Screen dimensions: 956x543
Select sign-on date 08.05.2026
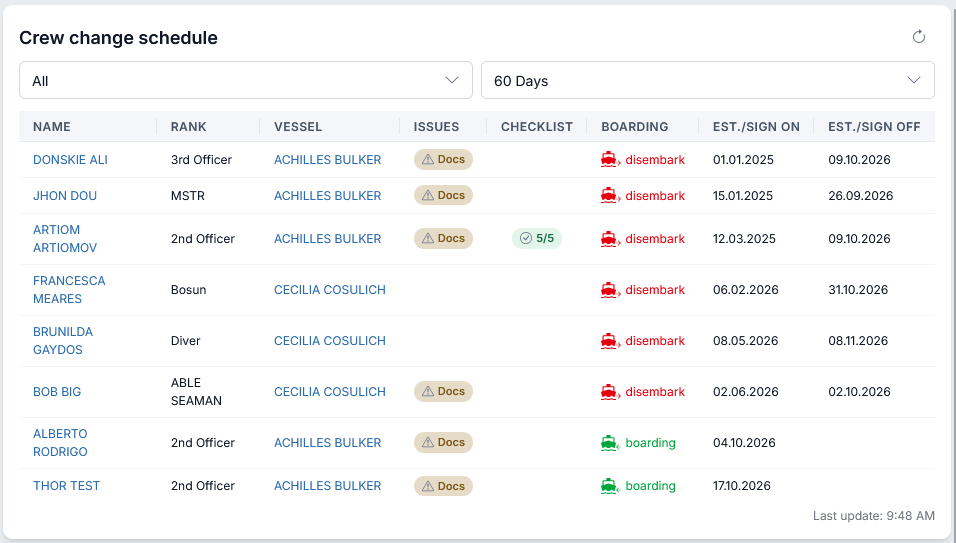[746, 341]
